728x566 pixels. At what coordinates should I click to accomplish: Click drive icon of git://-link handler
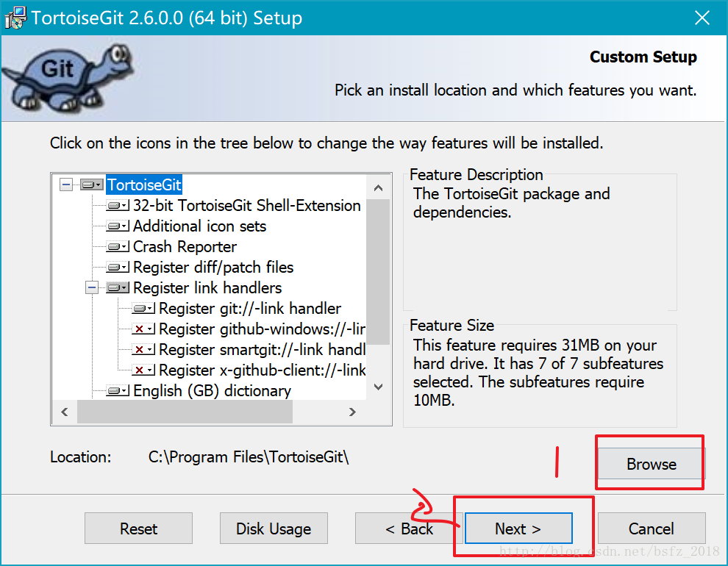(143, 308)
